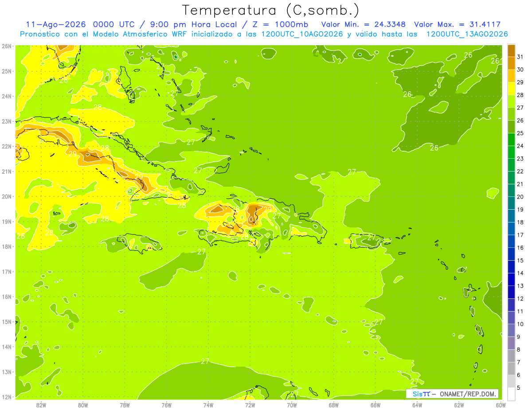Click the 'Valor Min. = 24.3348' text
The width and height of the screenshot is (532, 411).
(364, 24)
